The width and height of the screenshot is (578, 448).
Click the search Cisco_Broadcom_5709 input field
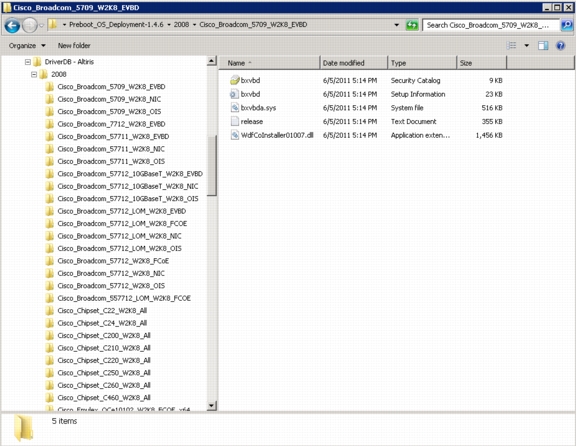tap(491, 25)
